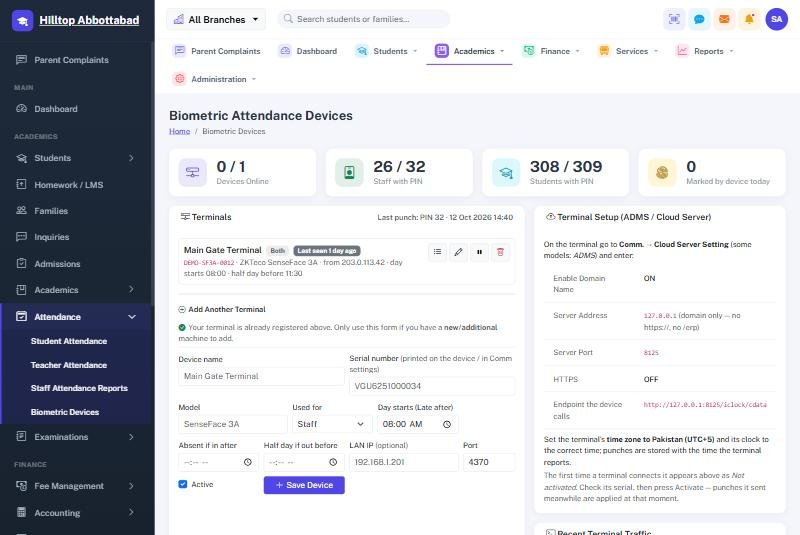
Task: Open the notifications bell icon
Action: [x=749, y=19]
